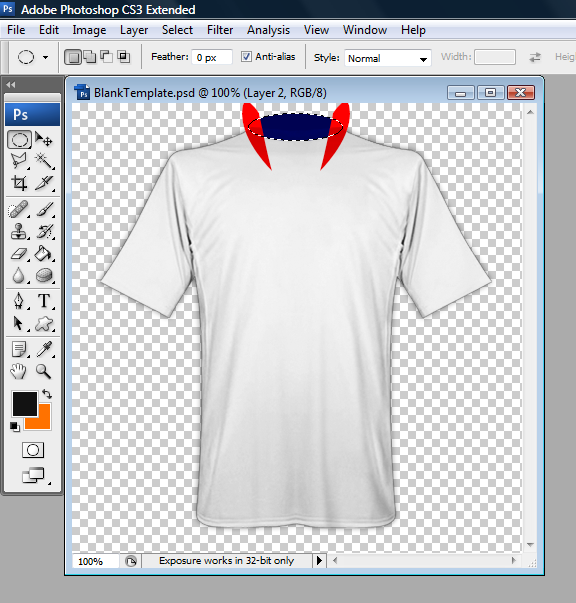The height and width of the screenshot is (603, 576).
Task: Pick the Magic Wand tool
Action: click(x=44, y=161)
